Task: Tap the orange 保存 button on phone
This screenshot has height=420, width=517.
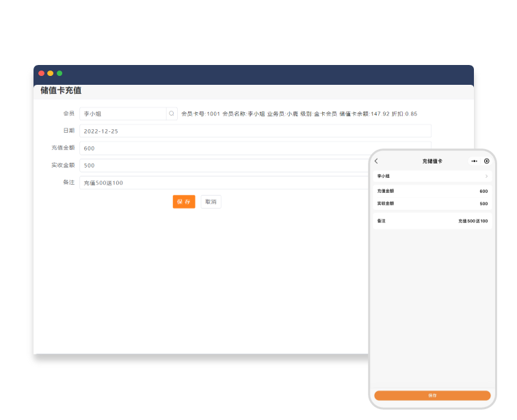Action: (432, 395)
